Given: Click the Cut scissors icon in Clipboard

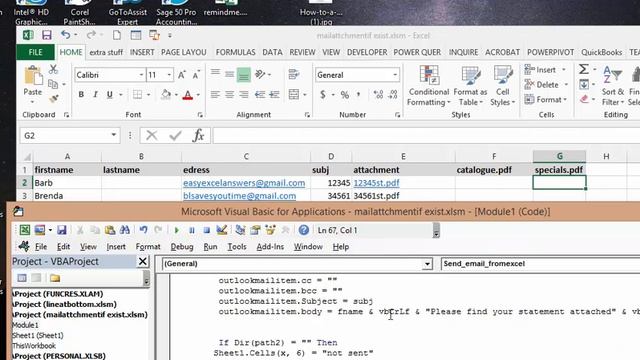Looking at the screenshot, I should pyautogui.click(x=53, y=69).
